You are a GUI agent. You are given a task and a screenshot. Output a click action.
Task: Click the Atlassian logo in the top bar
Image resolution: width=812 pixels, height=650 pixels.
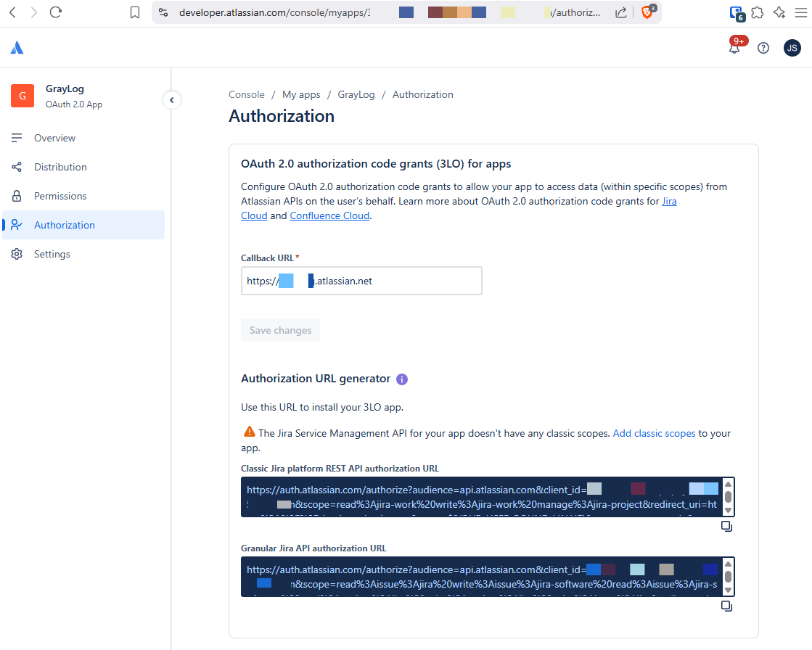16,47
